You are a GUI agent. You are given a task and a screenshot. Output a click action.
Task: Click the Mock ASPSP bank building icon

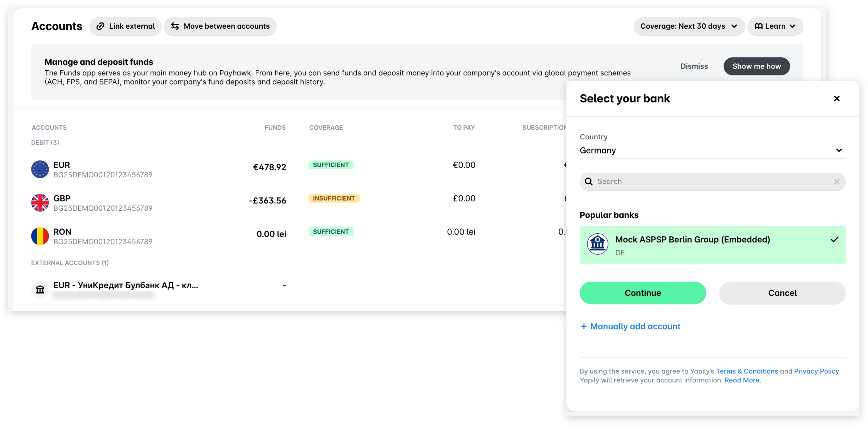[x=597, y=244]
